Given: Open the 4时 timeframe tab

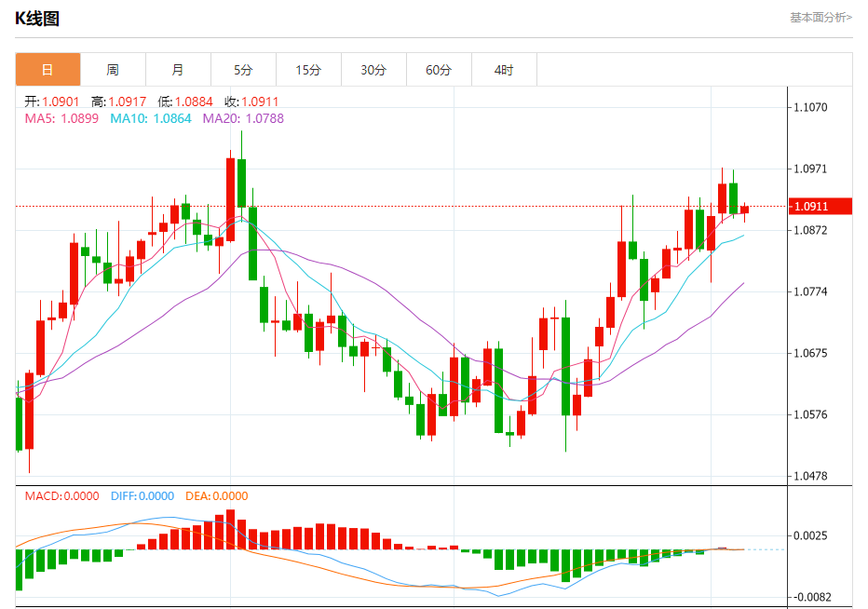Looking at the screenshot, I should (x=504, y=70).
